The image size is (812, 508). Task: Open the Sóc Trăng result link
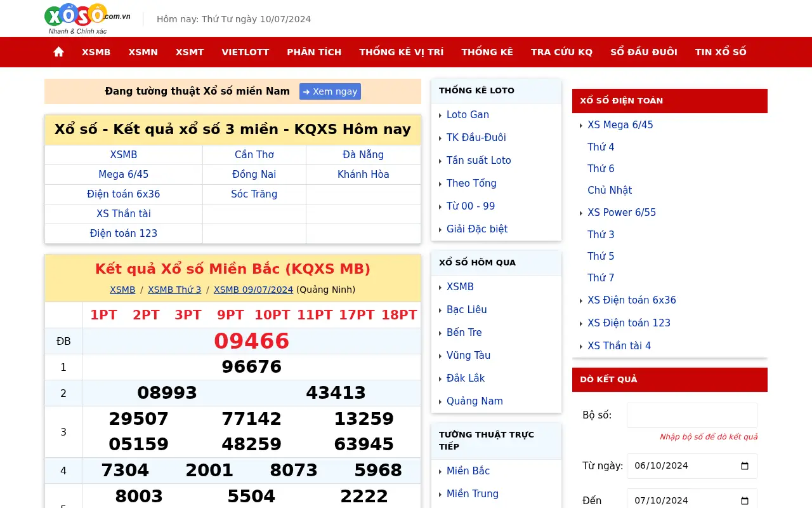coord(254,194)
